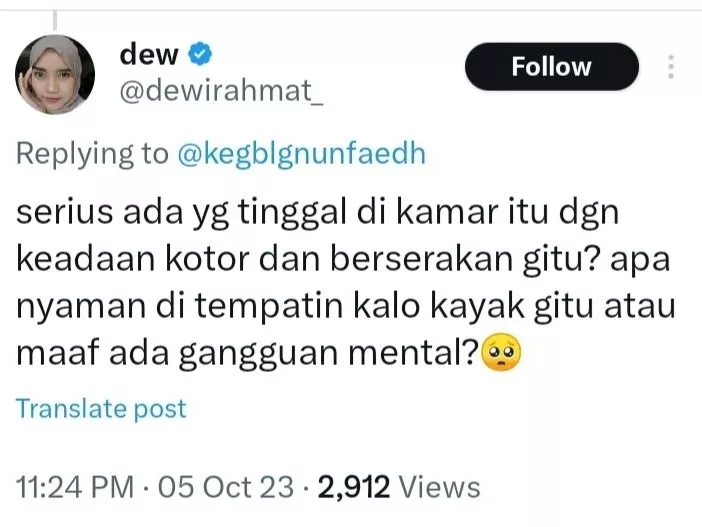702x527 pixels.
Task: Select the 05 Oct 23 date
Action: (226, 487)
